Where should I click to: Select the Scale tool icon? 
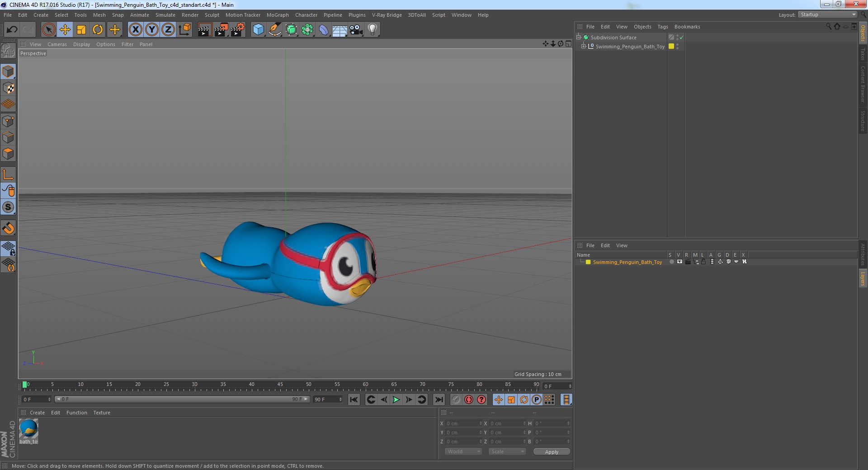point(81,30)
